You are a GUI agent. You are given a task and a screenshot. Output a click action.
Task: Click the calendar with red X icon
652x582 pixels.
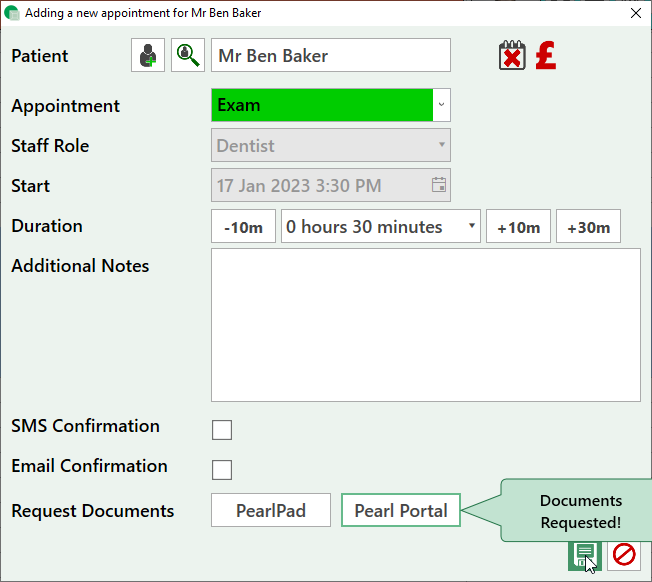(511, 56)
